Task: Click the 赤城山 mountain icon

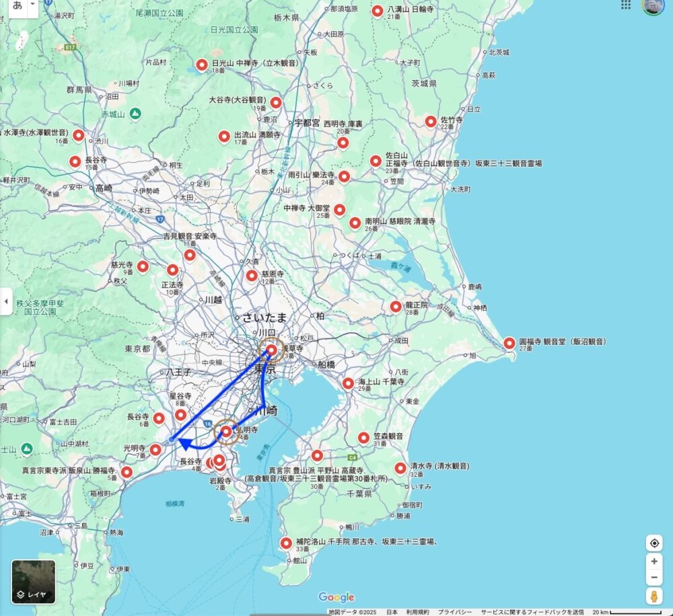Action: pyautogui.click(x=135, y=114)
